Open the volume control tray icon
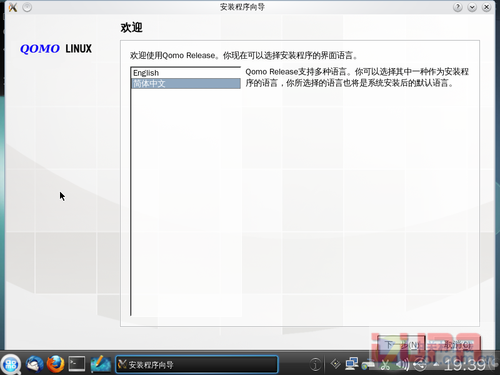 tap(402, 365)
